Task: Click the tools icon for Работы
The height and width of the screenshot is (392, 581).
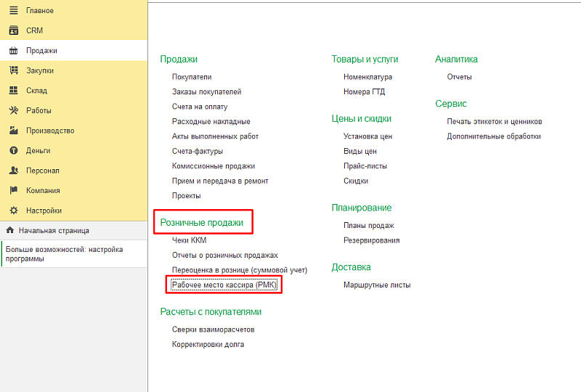Action: pos(13,110)
